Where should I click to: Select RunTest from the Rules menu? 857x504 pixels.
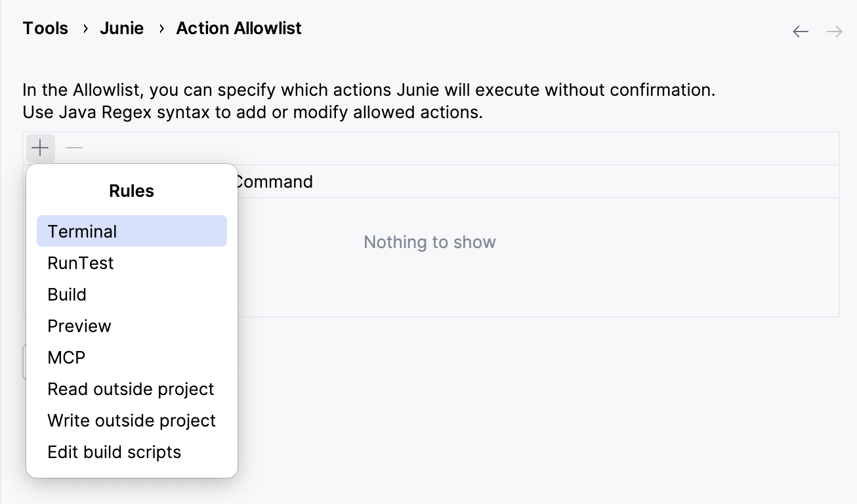[x=80, y=262]
